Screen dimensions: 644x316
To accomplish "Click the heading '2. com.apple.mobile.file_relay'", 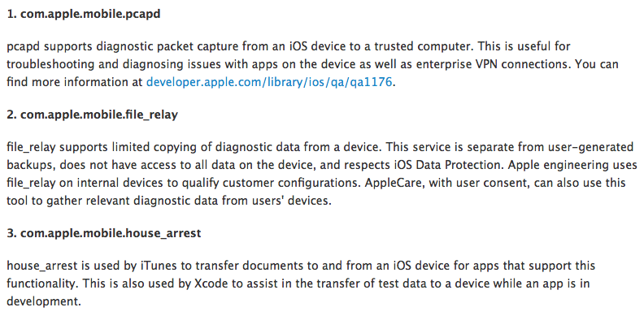I will tap(93, 115).
